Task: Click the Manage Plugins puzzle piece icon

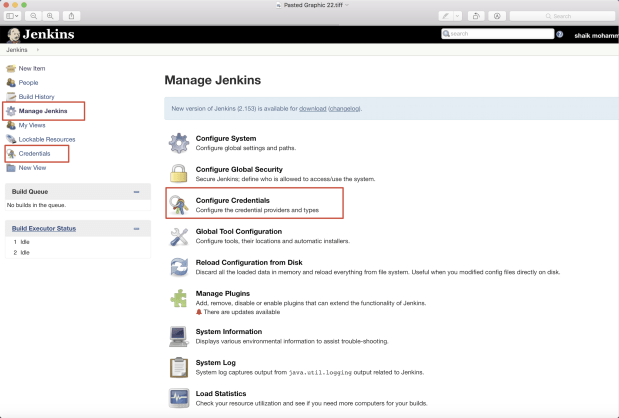Action: click(179, 298)
